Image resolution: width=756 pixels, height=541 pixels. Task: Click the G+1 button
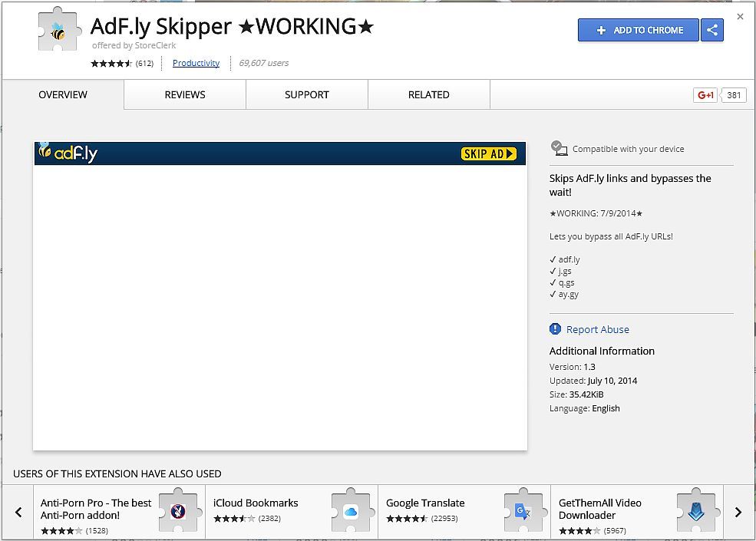coord(705,95)
